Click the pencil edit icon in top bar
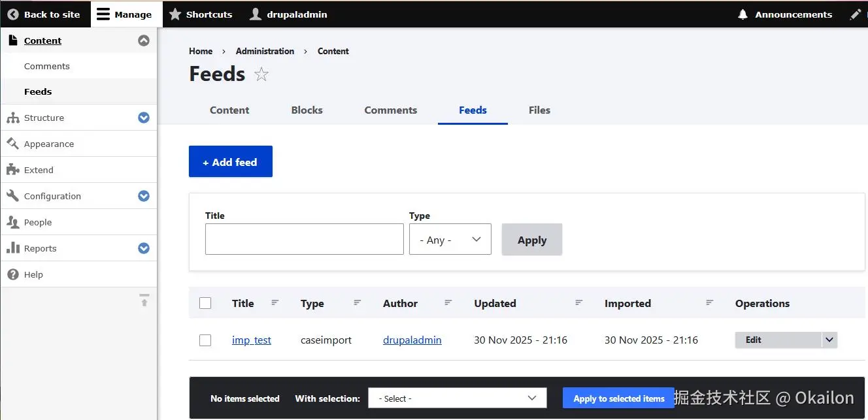868x420 pixels. (855, 14)
